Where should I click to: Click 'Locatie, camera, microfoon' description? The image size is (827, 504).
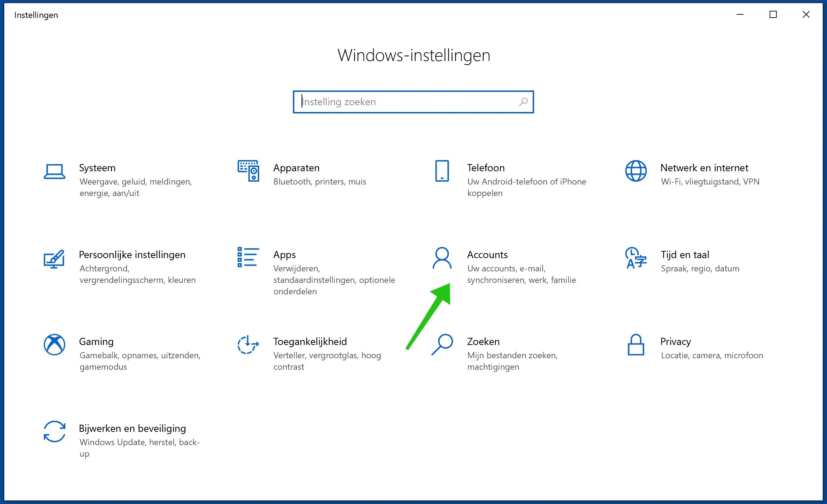[x=712, y=355]
